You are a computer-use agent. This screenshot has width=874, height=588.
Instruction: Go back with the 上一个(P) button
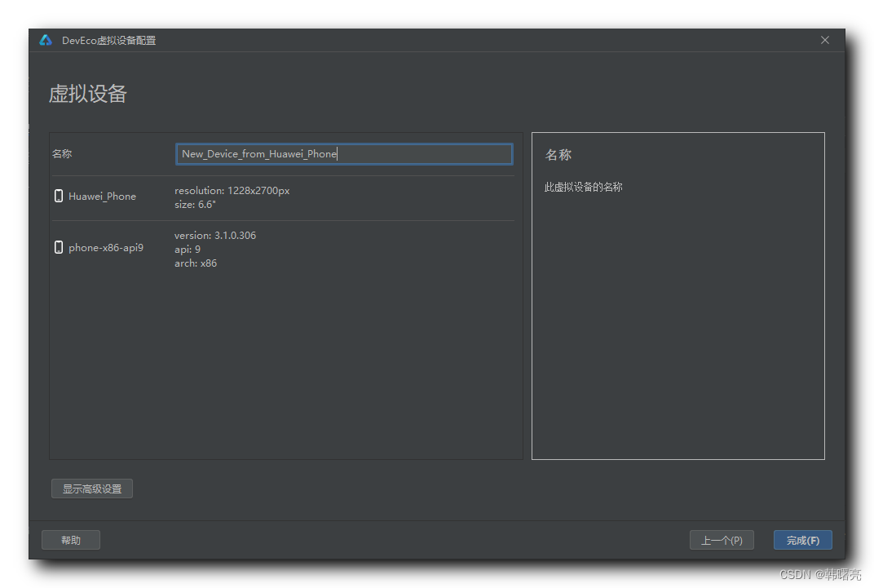722,540
